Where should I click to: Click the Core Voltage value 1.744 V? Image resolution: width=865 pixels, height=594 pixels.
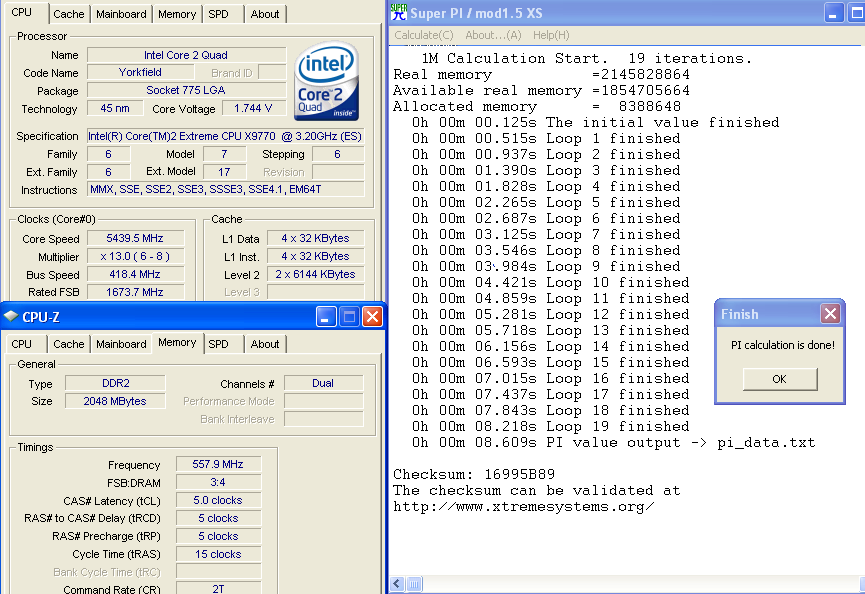coord(254,108)
